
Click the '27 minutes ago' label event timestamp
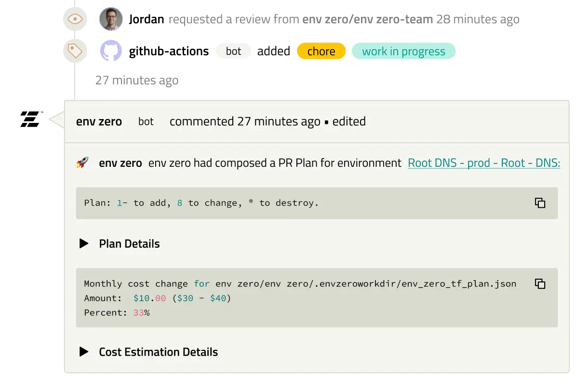click(137, 80)
